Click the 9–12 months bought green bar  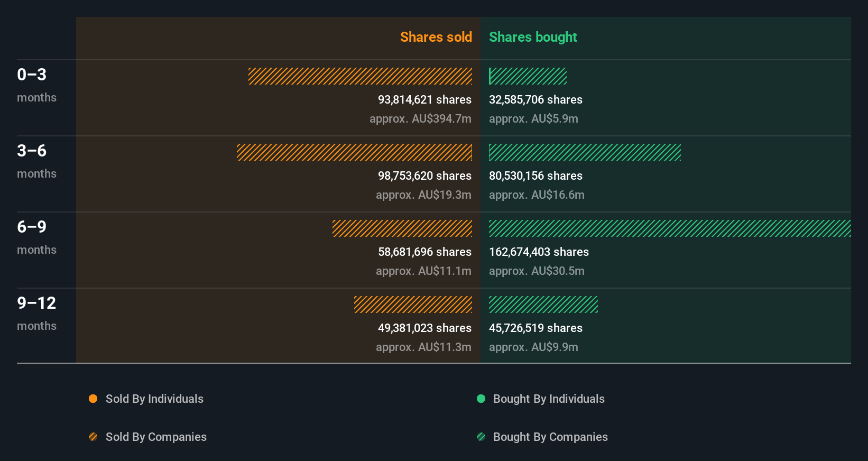click(x=543, y=305)
